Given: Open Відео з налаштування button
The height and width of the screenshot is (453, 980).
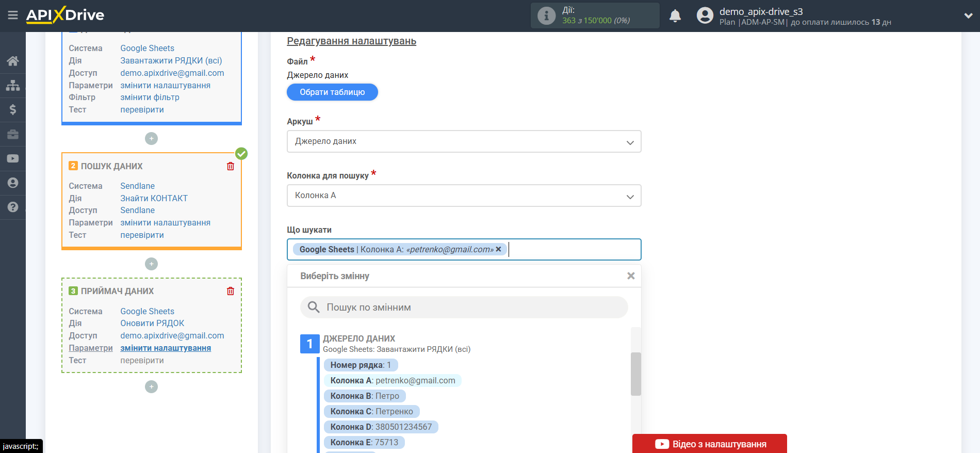Looking at the screenshot, I should (709, 444).
